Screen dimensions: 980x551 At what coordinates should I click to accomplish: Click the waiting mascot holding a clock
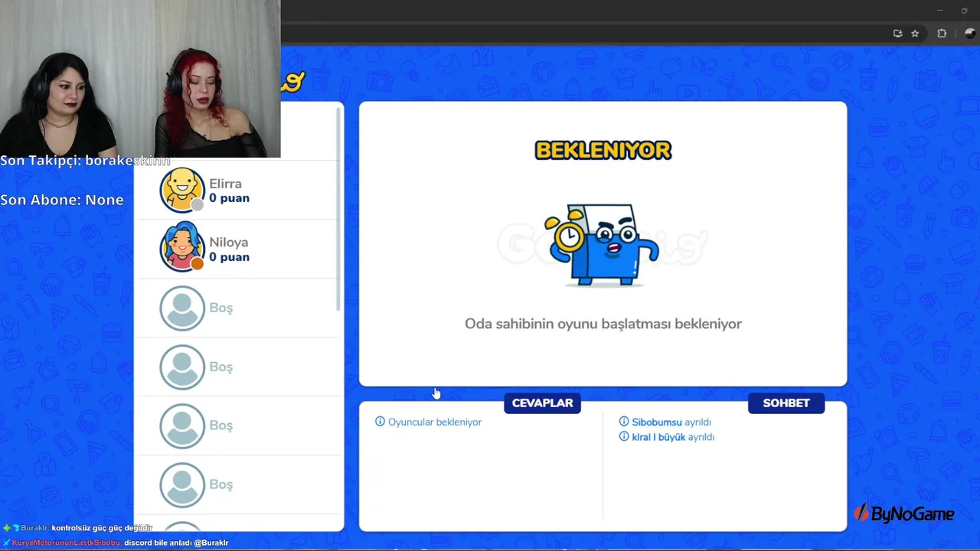pyautogui.click(x=603, y=245)
